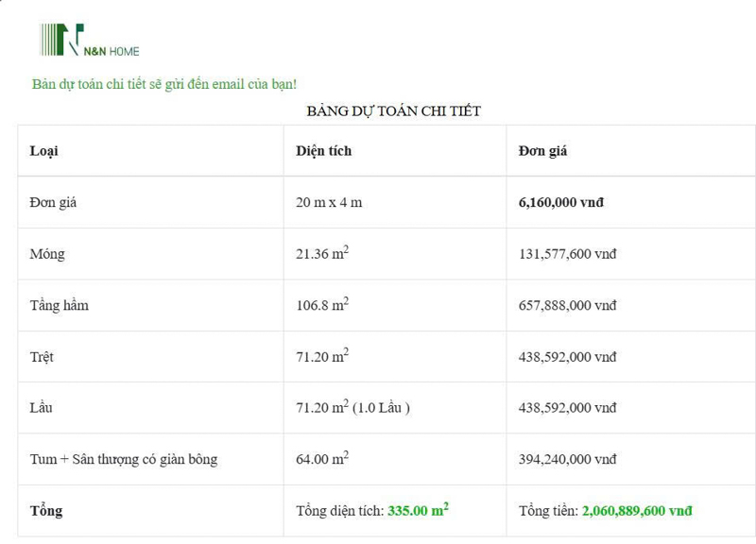Click the 131,577,600 vnđ foundation cost
The width and height of the screenshot is (756, 544).
click(x=567, y=254)
